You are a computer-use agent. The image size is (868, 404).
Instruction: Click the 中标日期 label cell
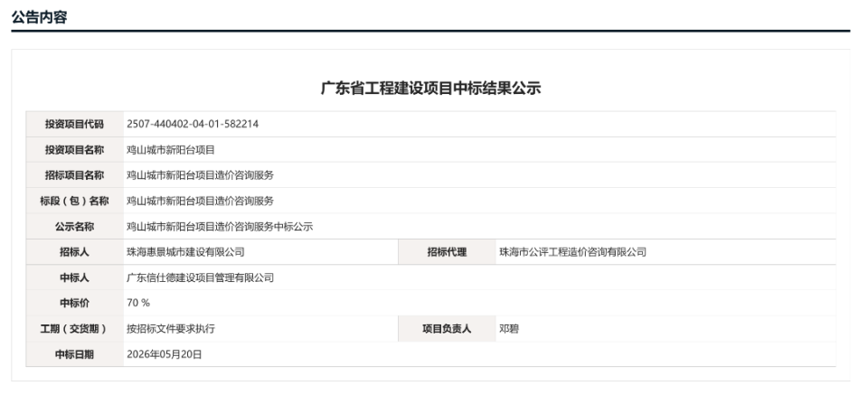pyautogui.click(x=74, y=354)
